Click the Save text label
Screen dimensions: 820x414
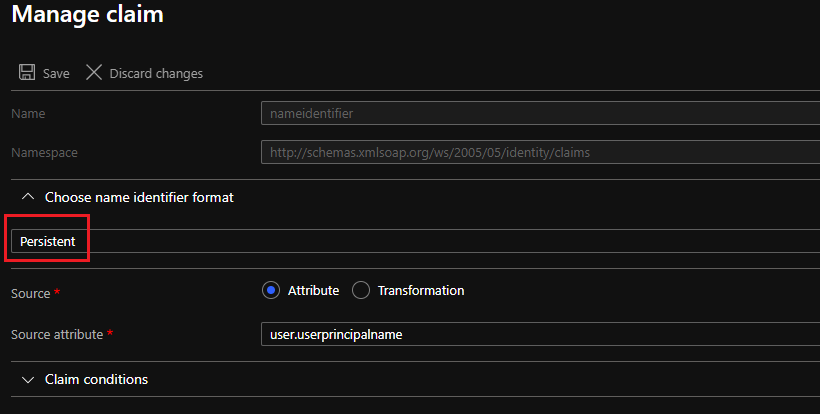pos(56,74)
